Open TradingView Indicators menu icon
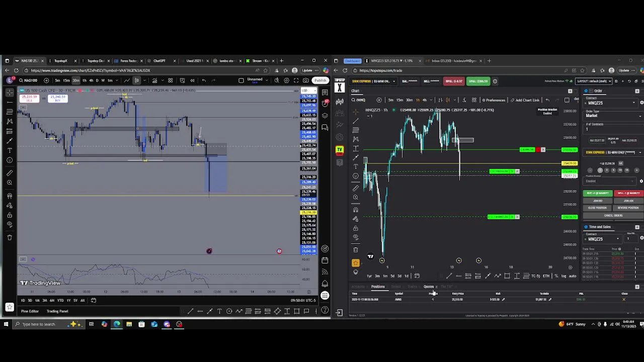Image resolution: width=644 pixels, height=362 pixels. point(155,80)
